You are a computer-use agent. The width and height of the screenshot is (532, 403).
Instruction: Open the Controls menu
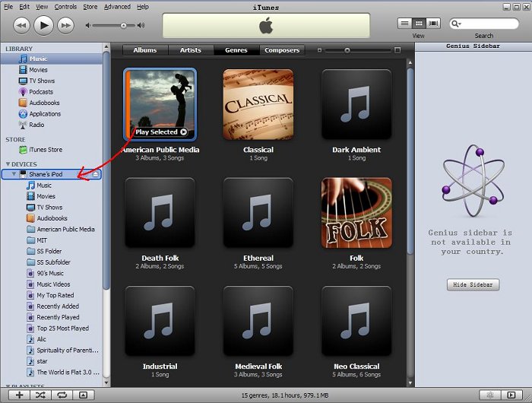pyautogui.click(x=65, y=7)
